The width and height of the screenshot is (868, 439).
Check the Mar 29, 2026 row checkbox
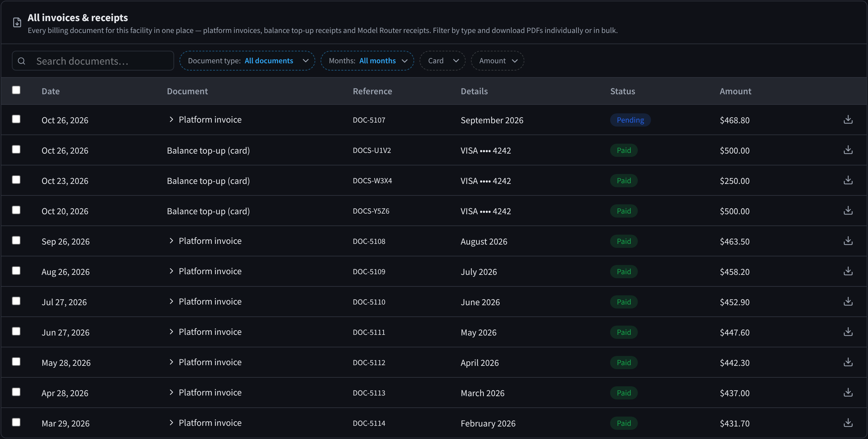pos(16,422)
